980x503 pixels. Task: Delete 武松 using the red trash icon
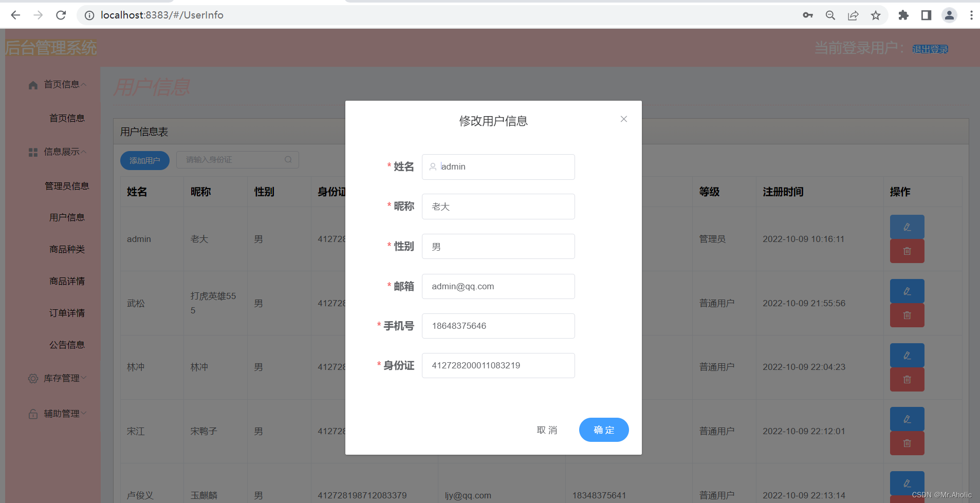click(906, 315)
